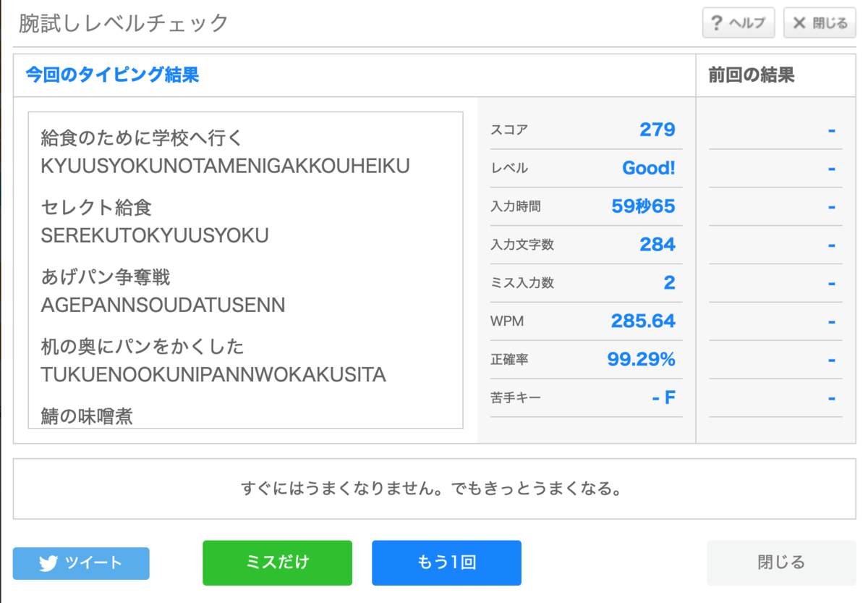Select the 前回の結果 heading
868x603 pixels.
752,75
